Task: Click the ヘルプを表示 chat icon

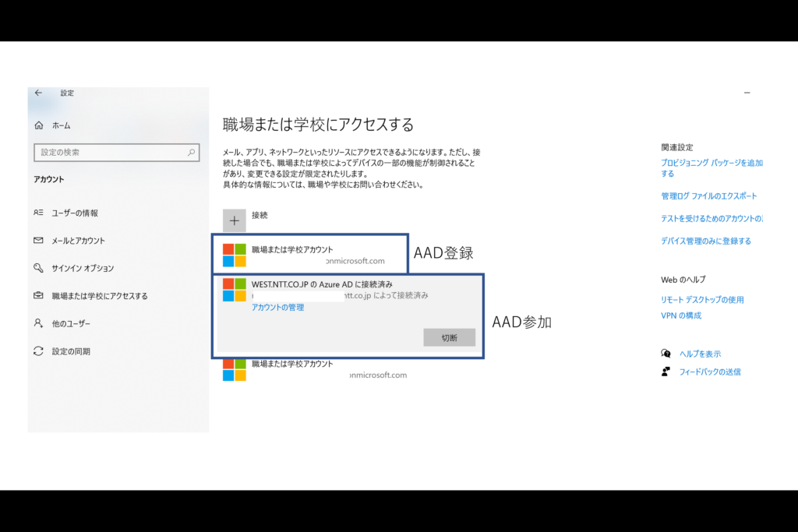Action: coord(666,354)
